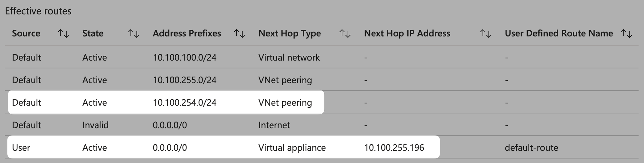Select the User Virtual appliance route row
The width and height of the screenshot is (644, 163).
point(322,147)
